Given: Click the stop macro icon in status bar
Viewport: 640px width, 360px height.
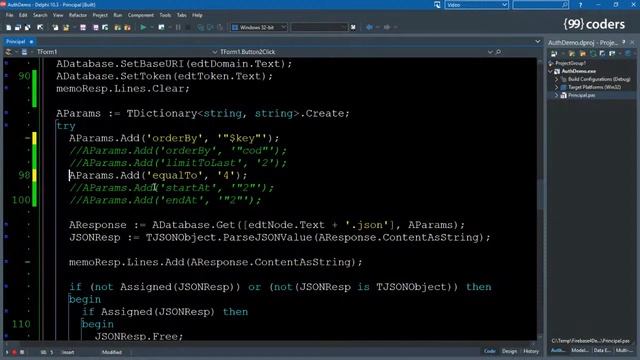Looking at the screenshot, I should coord(22,352).
